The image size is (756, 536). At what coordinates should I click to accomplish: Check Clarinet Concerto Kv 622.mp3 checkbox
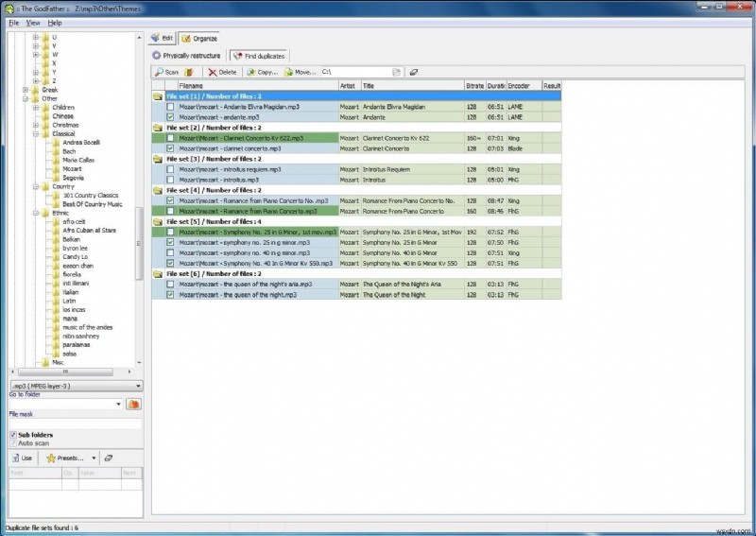pos(170,138)
